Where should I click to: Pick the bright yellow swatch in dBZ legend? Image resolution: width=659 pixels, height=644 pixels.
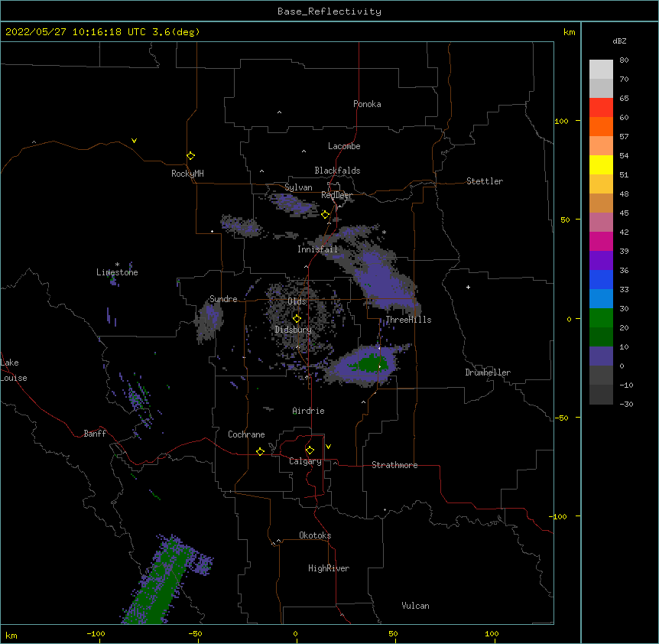601,164
